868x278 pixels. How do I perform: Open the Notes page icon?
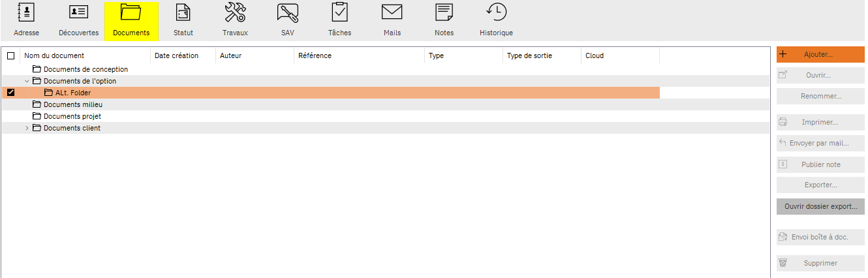tap(444, 12)
